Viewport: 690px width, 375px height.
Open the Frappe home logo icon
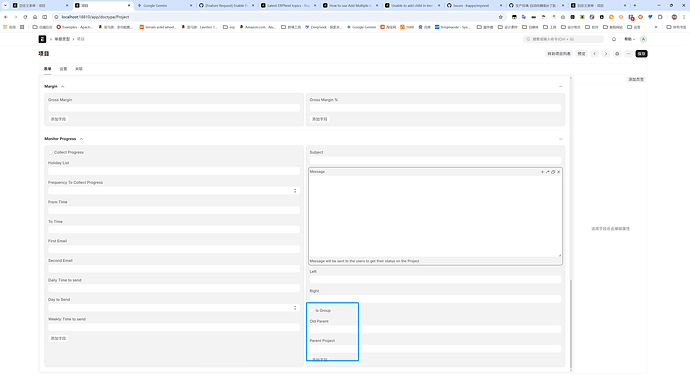click(42, 39)
